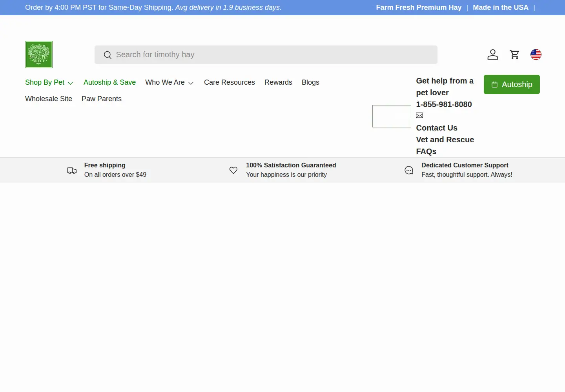
Task: Click the USA flag country selector
Action: [536, 54]
